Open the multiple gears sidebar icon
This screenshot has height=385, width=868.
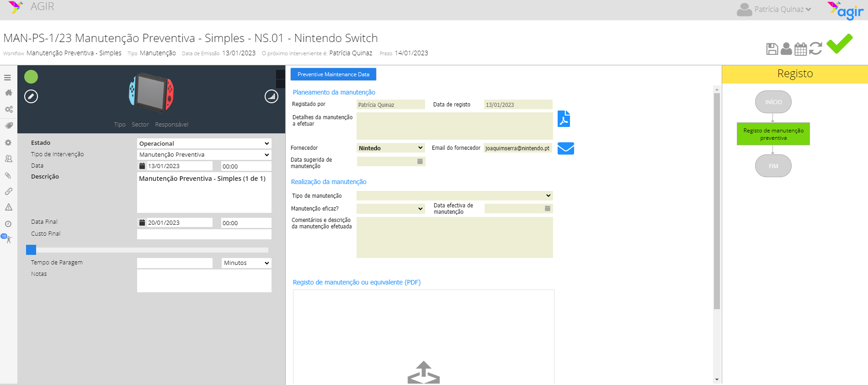click(x=8, y=109)
